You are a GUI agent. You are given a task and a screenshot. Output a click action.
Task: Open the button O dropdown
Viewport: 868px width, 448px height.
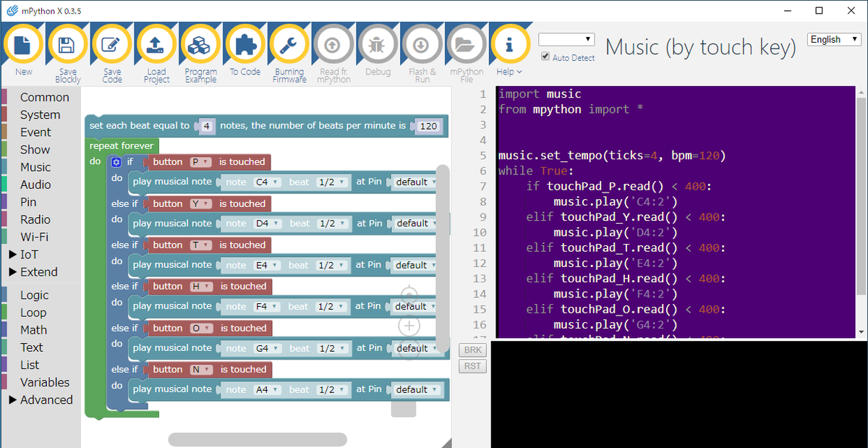pyautogui.click(x=200, y=329)
